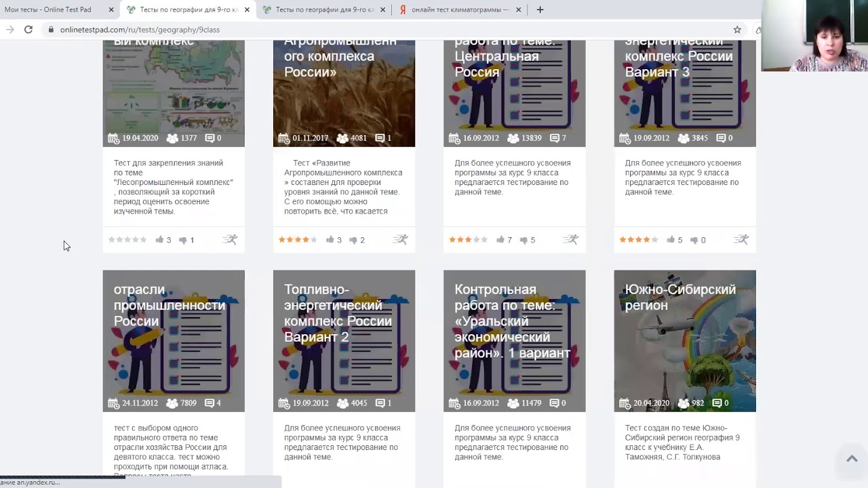The image size is (868, 488).
Task: Select description starting тест с выбором одного
Action: point(172,450)
